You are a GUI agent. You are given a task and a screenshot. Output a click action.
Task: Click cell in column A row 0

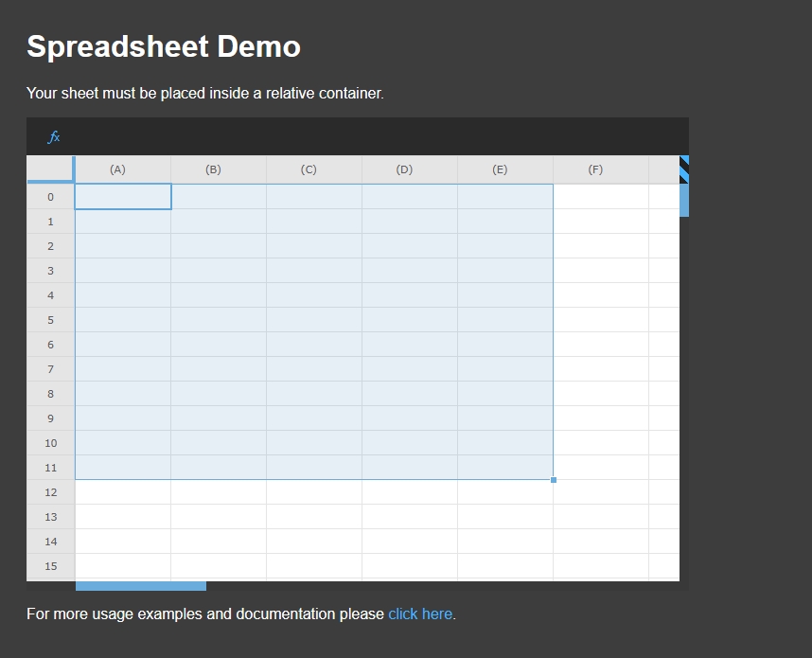123,197
